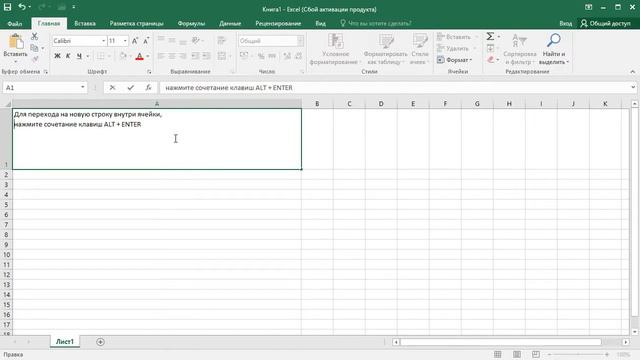
Task: Click the large Вставить paste icon
Action: point(16,42)
